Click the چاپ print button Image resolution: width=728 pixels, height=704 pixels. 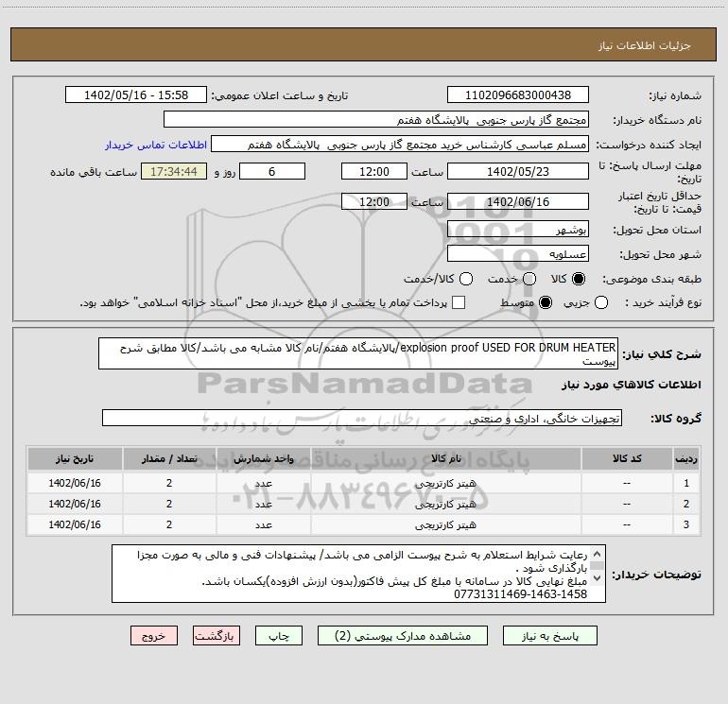279,636
